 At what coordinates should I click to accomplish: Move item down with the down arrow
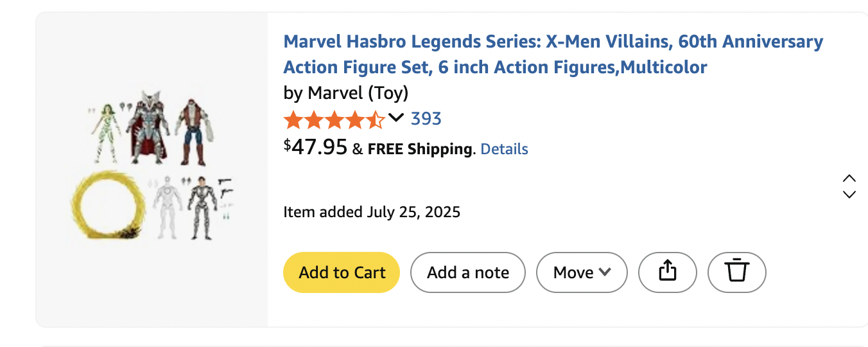[849, 194]
